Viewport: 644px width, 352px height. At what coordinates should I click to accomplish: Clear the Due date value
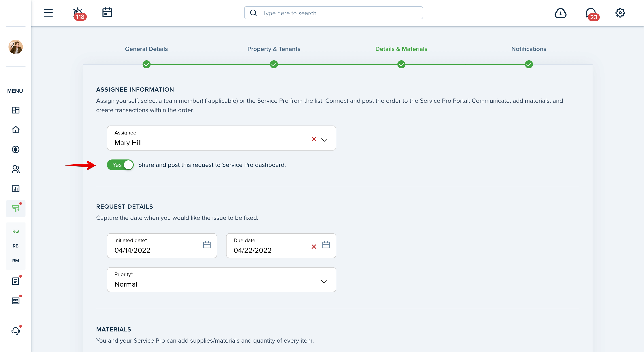(314, 247)
